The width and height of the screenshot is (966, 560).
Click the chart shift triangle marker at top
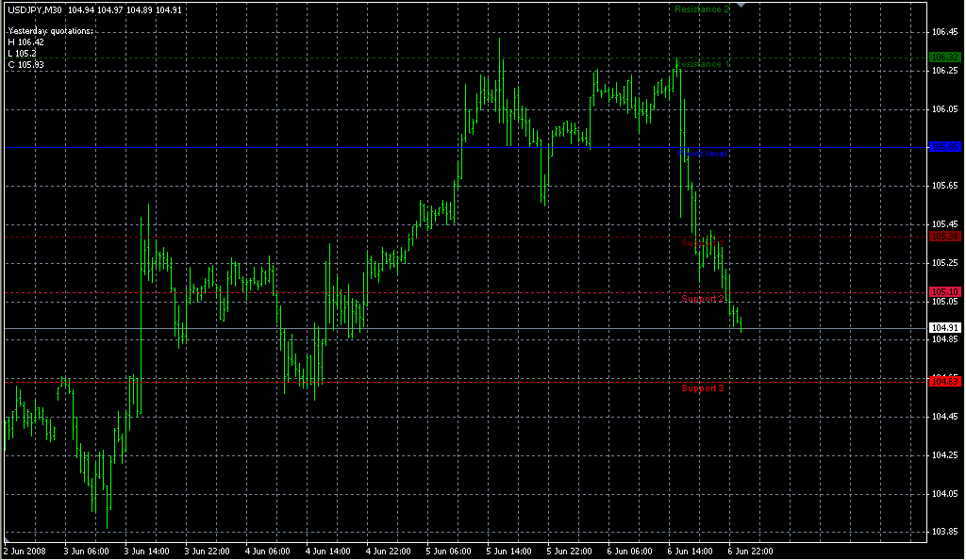pos(741,5)
